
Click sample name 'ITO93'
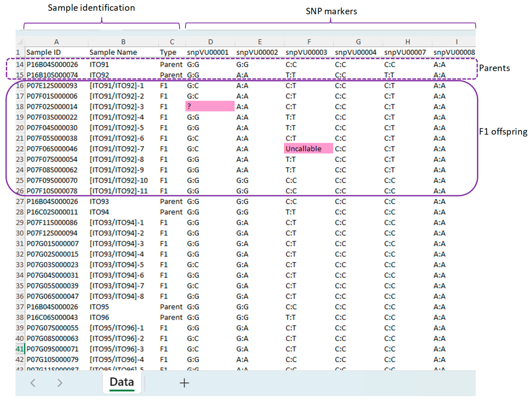tap(99, 201)
